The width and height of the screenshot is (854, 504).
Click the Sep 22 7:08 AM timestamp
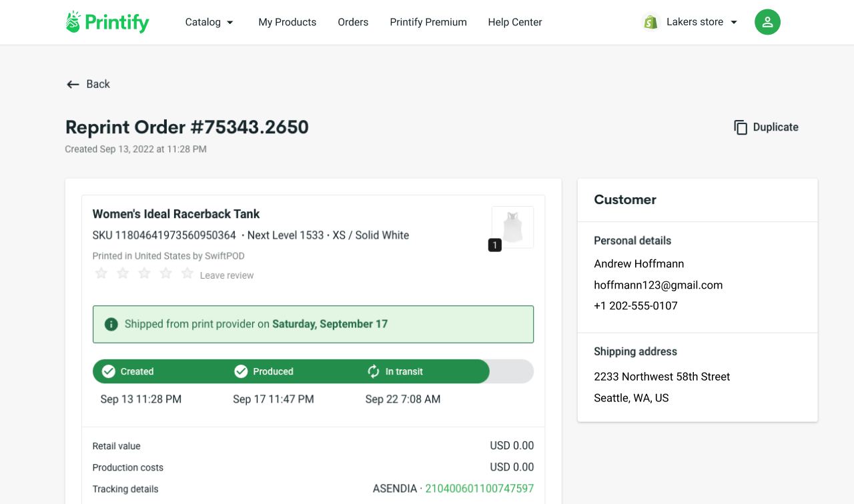403,399
